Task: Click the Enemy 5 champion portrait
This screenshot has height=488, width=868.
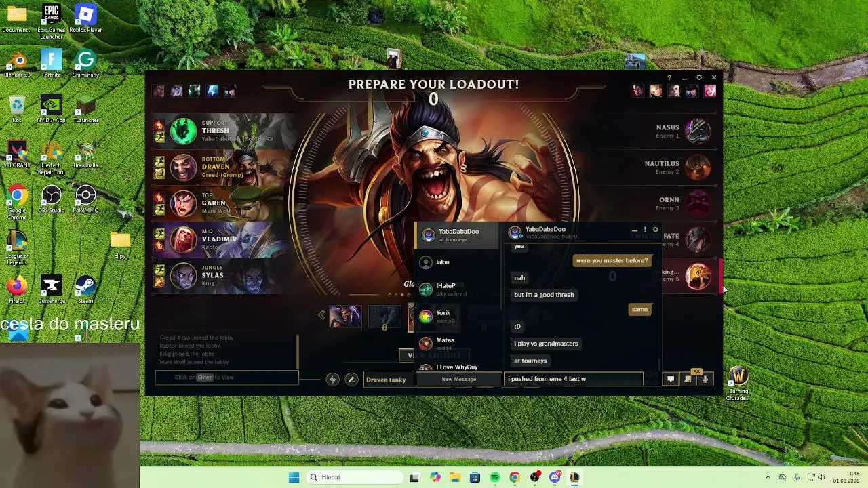Action: click(698, 276)
